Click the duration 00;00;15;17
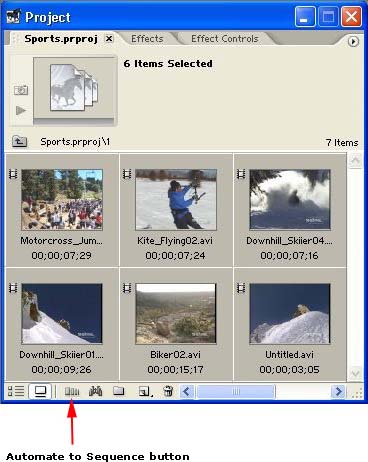The image size is (368, 462). coord(175,369)
